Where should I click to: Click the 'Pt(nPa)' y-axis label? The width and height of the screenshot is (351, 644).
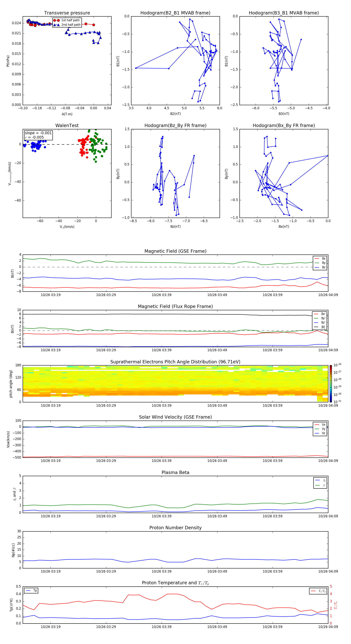click(x=8, y=61)
